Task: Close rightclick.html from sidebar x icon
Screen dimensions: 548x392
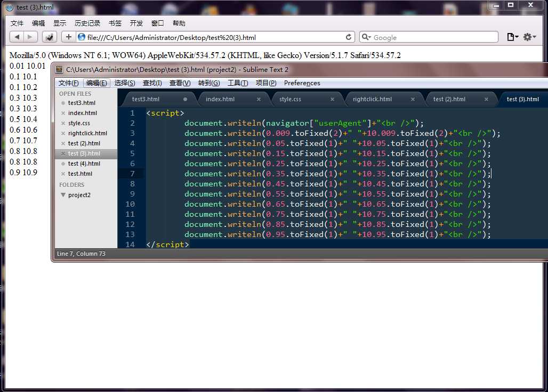Action: click(x=63, y=133)
